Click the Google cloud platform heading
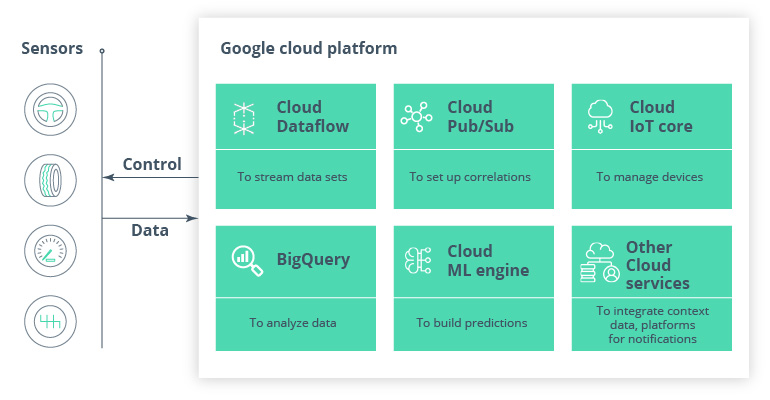This screenshot has height=400, width=770. point(308,48)
